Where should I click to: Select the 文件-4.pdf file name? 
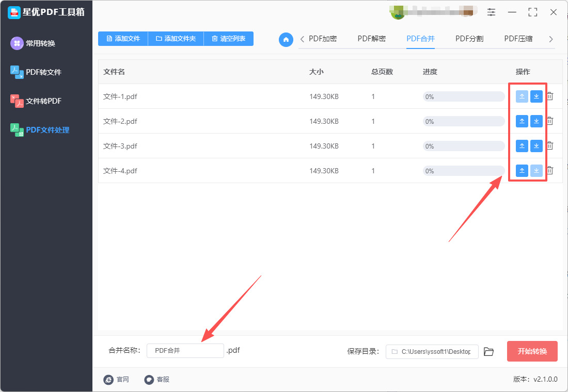(120, 171)
